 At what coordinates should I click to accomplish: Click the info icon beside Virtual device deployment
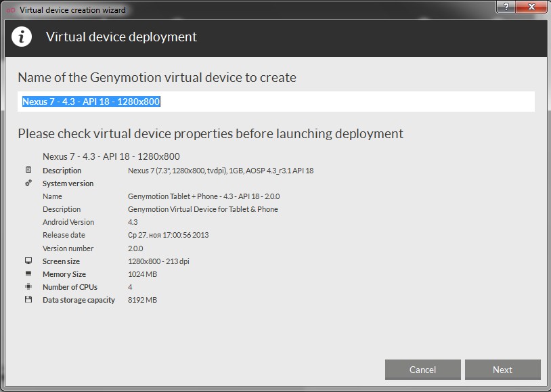point(22,37)
